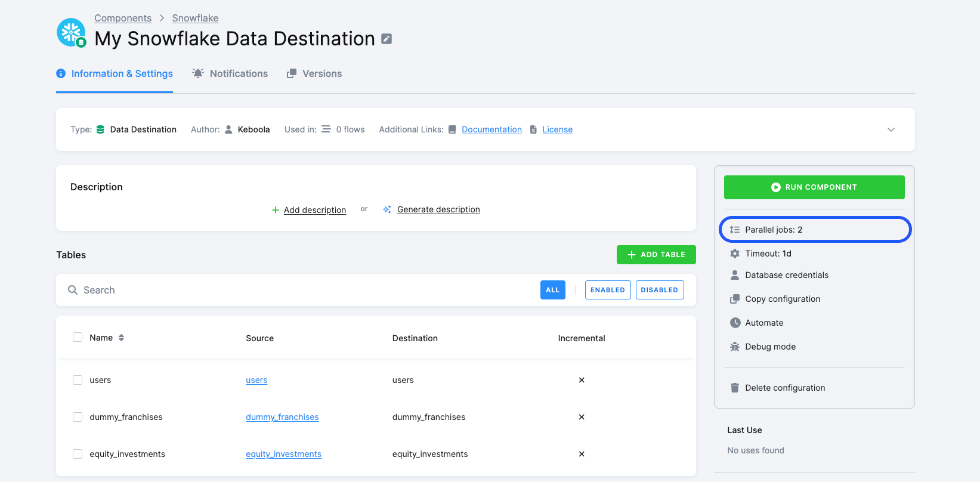Select the ENABLED filter toggle
The image size is (980, 482).
(x=608, y=290)
